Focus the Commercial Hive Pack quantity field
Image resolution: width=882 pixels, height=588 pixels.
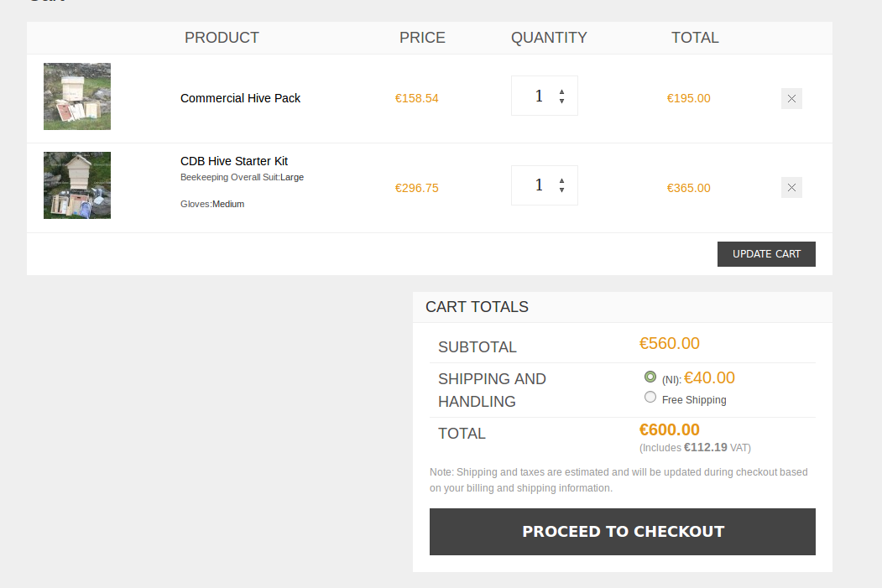[535, 96]
